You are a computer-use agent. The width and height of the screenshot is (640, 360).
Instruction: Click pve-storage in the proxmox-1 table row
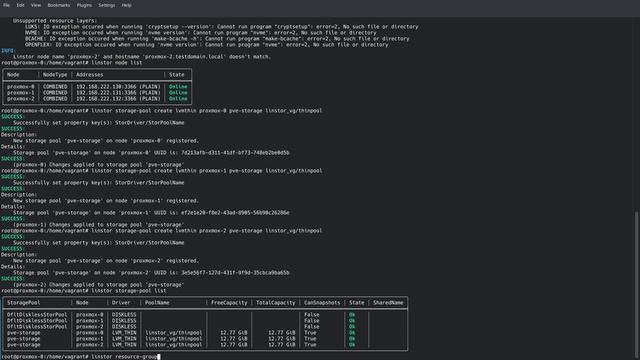click(24, 339)
